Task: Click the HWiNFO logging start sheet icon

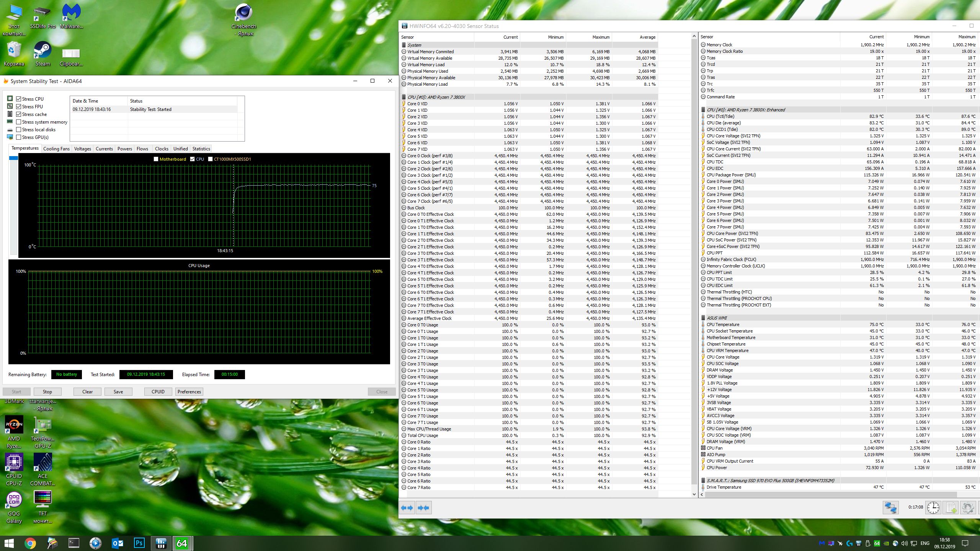Action: point(951,508)
